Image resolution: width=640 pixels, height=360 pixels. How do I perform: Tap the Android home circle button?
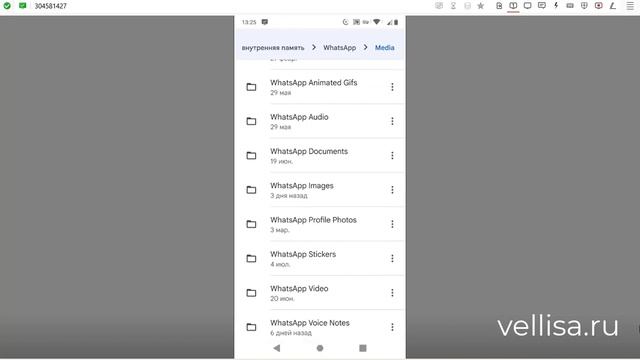(320, 348)
